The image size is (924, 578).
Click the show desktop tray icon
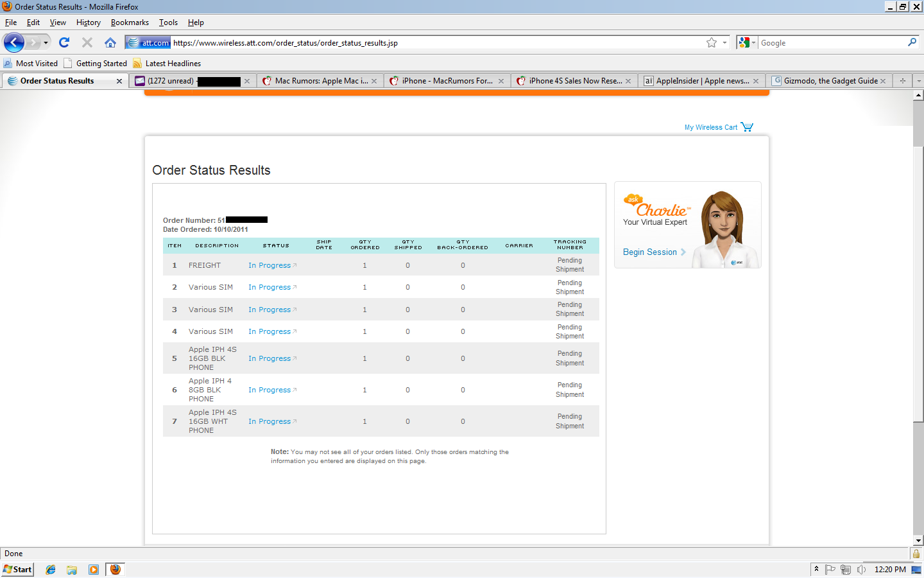[916, 570]
